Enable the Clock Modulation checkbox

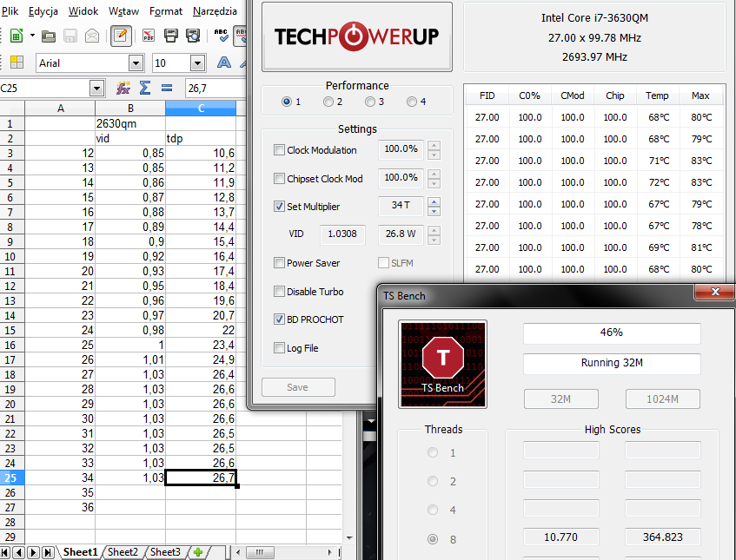tap(279, 149)
